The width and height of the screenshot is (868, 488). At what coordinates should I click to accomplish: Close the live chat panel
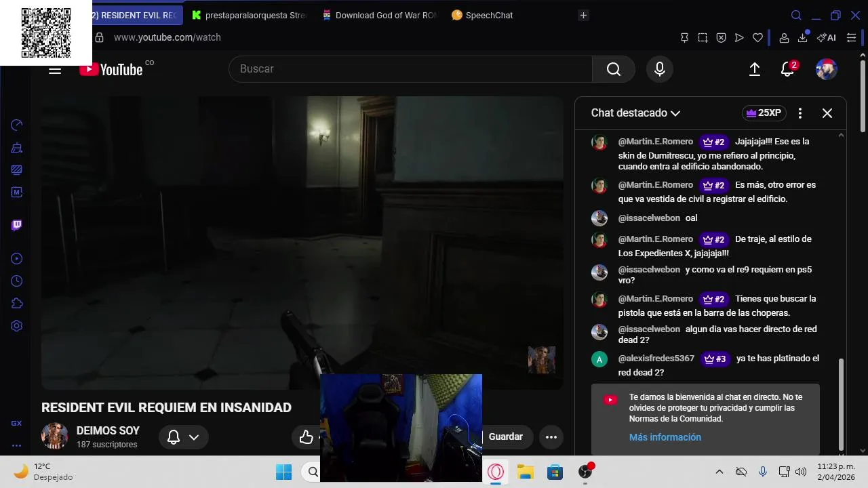[x=827, y=113]
